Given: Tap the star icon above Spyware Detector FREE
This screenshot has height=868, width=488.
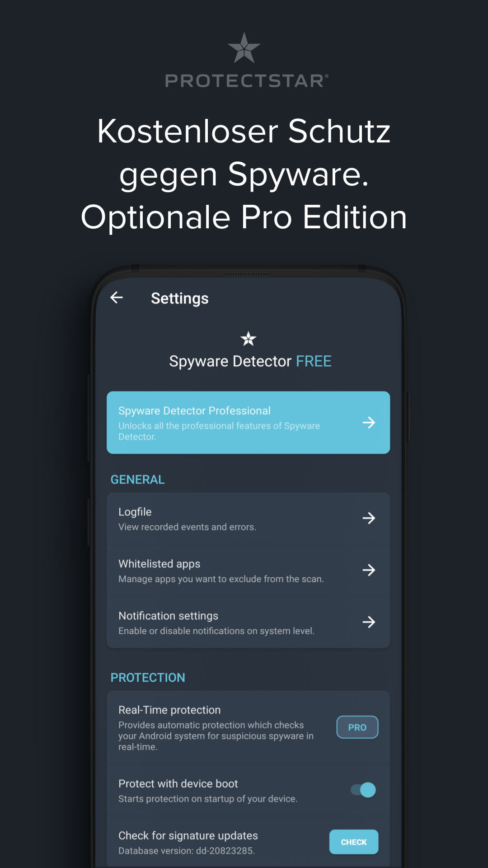Looking at the screenshot, I should (248, 338).
